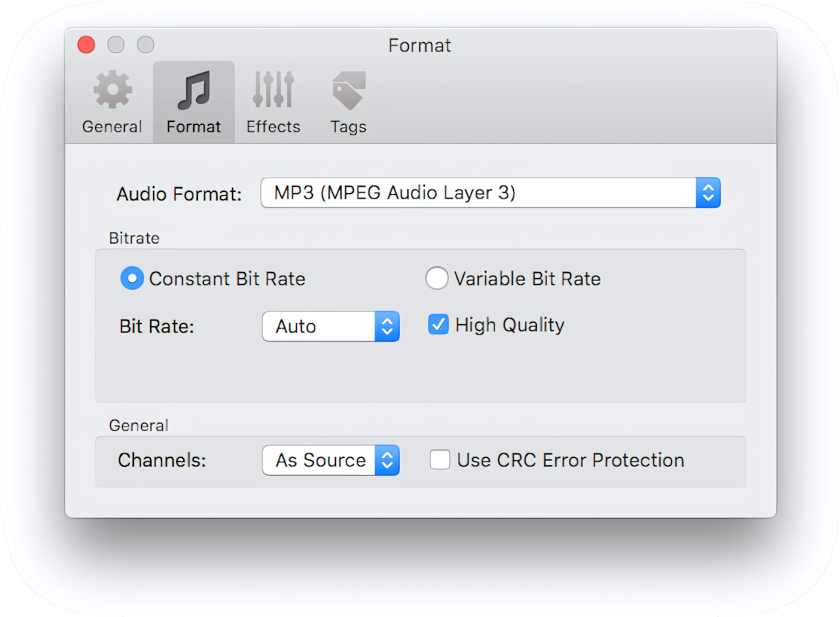Enable Use CRC Error Protection

coord(440,459)
